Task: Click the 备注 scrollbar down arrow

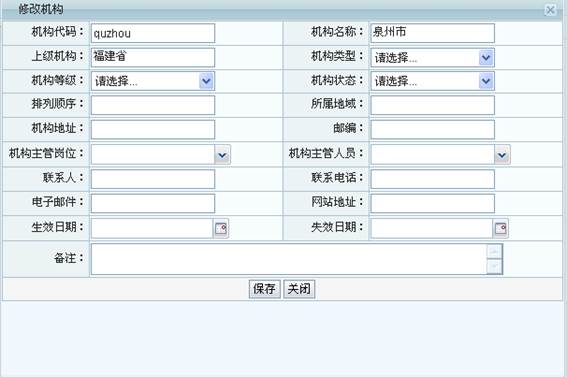Action: [x=494, y=267]
